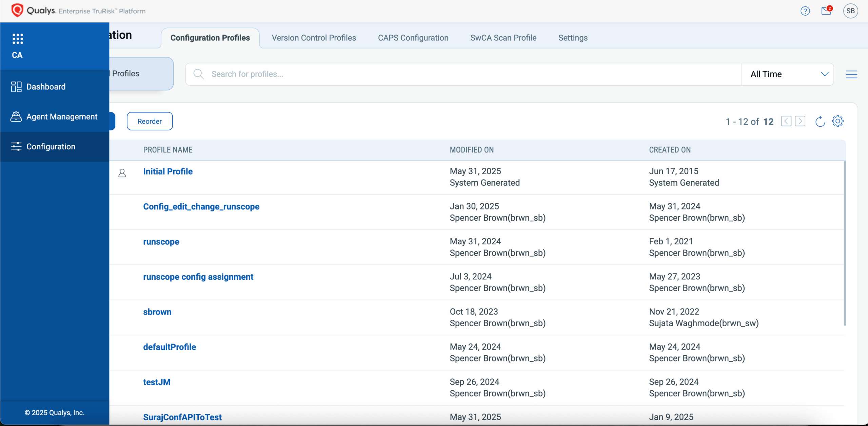Image resolution: width=868 pixels, height=426 pixels.
Task: Open the mail notifications icon
Action: click(826, 11)
